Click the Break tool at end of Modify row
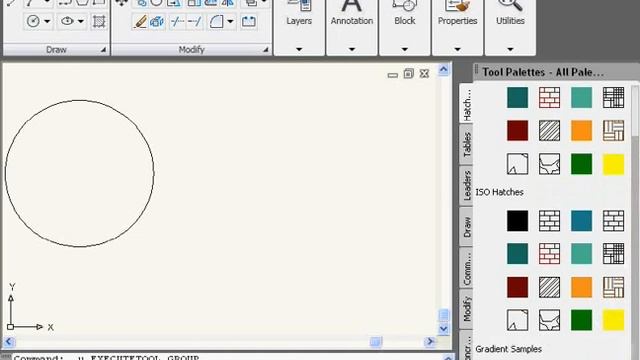The height and width of the screenshot is (360, 640). point(249,21)
